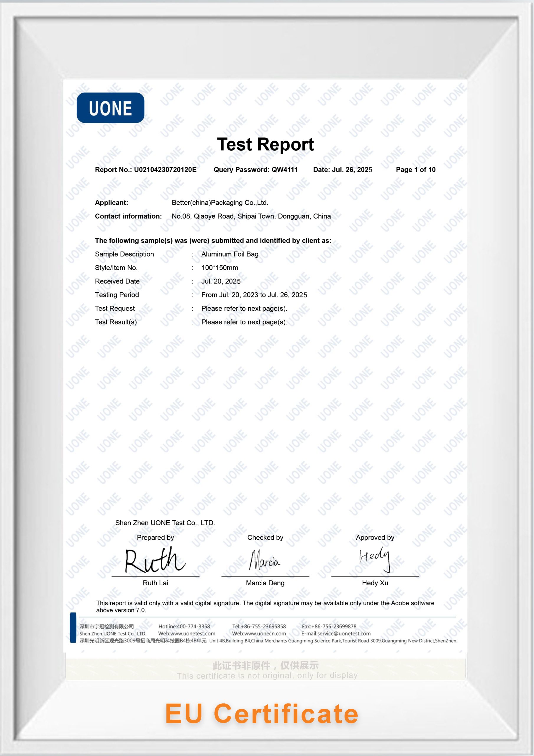The image size is (534, 756).
Task: Click the Testing Period date range
Action: [254, 295]
